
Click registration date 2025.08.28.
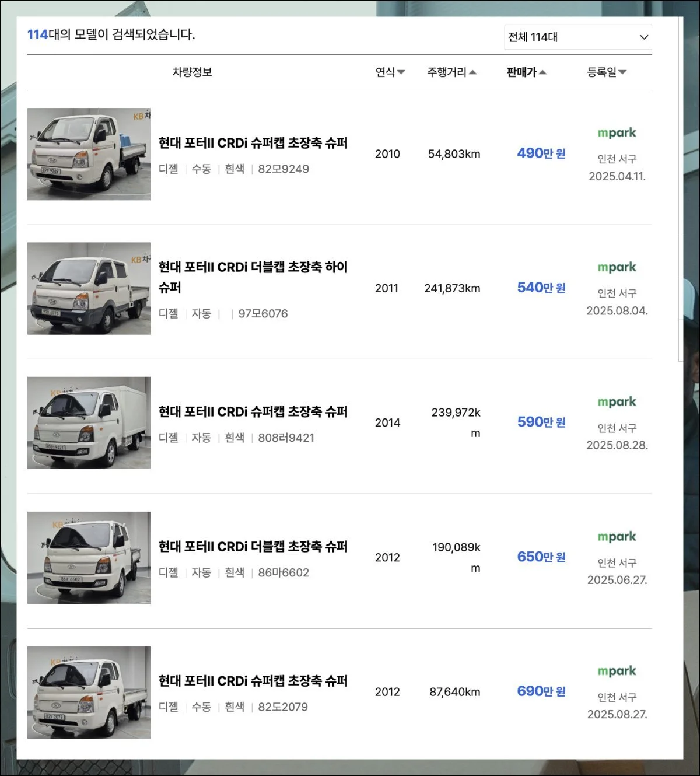point(617,445)
